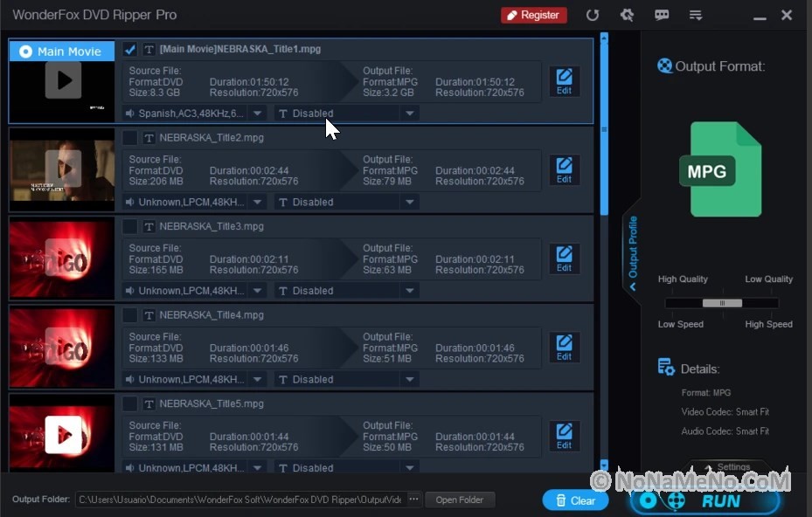Open the title bar menu list dropdown icon

tap(696, 15)
